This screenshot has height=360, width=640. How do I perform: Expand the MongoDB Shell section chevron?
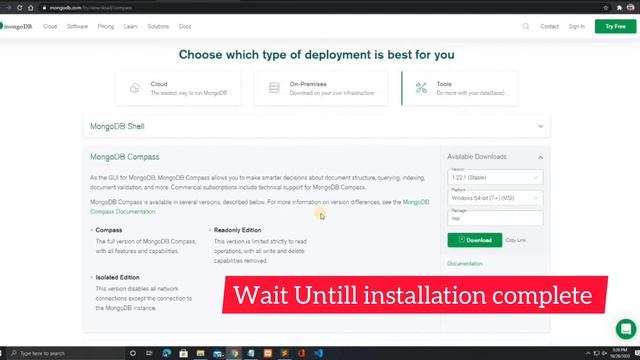coord(540,127)
